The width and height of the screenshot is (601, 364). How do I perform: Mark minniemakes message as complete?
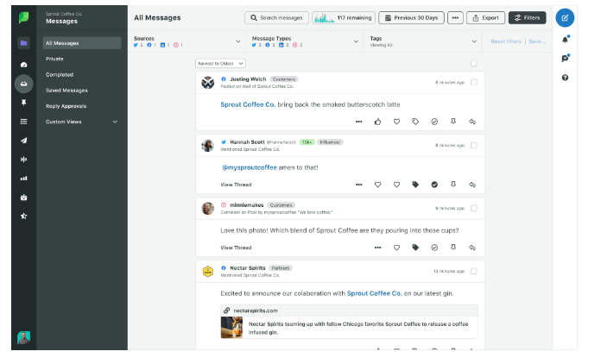coord(434,248)
